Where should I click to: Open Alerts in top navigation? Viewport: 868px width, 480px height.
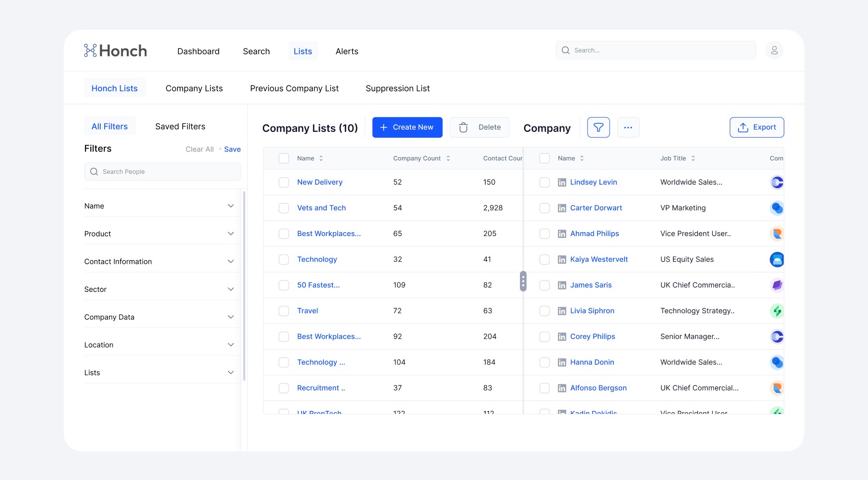(x=347, y=51)
